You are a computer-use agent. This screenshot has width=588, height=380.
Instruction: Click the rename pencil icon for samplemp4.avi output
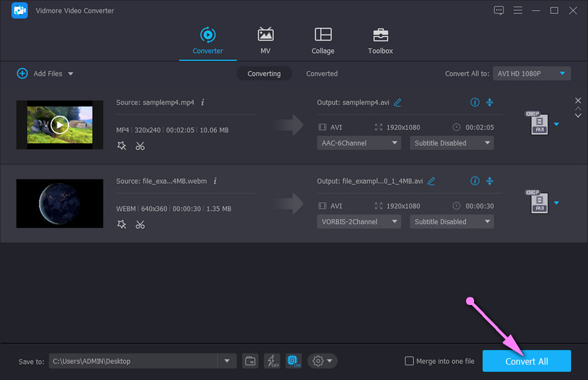click(x=398, y=102)
